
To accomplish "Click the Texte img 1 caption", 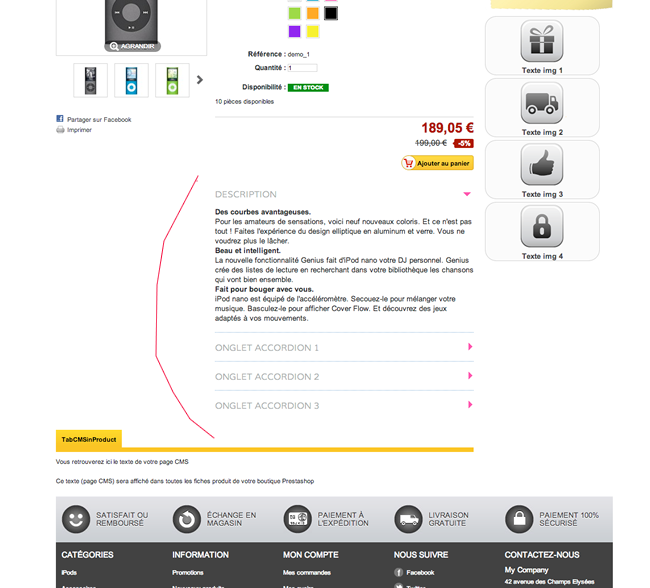I will click(x=542, y=70).
